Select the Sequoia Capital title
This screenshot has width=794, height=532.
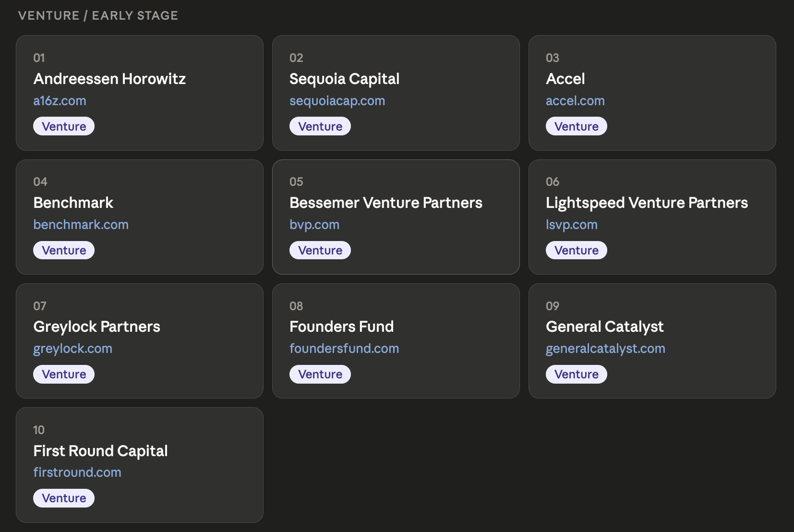pos(345,79)
